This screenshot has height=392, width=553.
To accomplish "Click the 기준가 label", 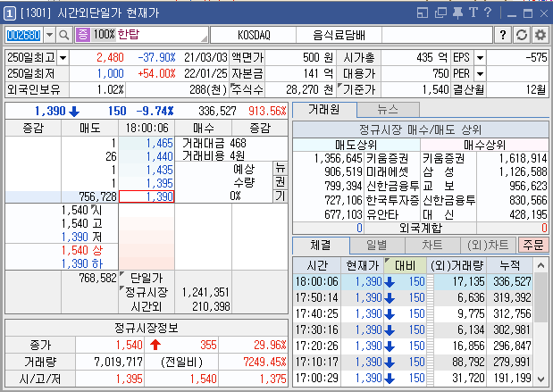I will (x=359, y=89).
